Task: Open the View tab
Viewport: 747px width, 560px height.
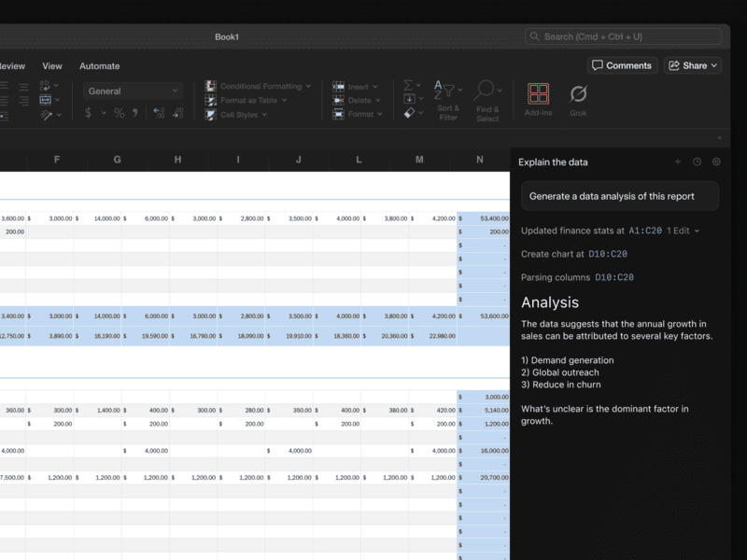Action: 52,66
